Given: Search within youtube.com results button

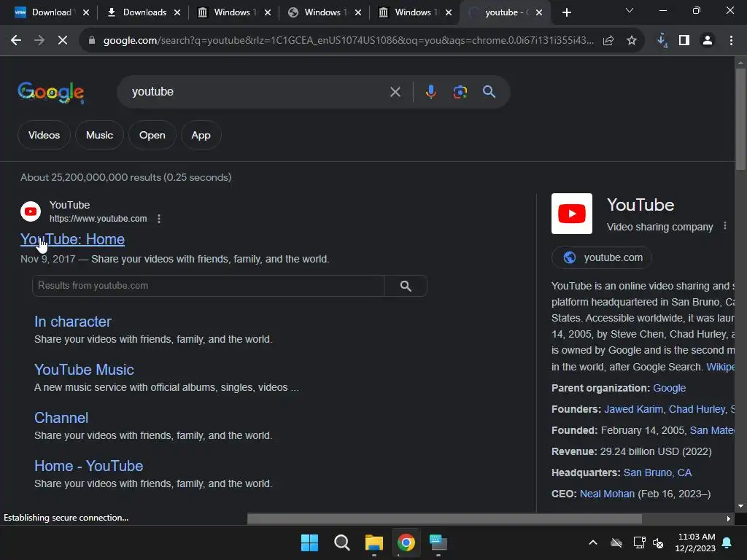Looking at the screenshot, I should [x=406, y=286].
